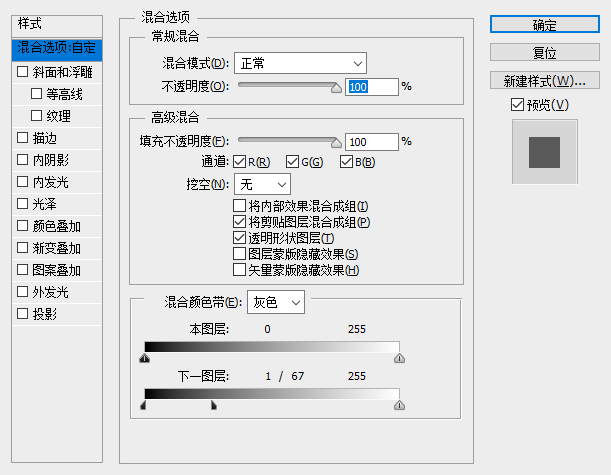Viewport: 611px width, 475px height.
Task: Enable 纹理 checkbox
Action: pyautogui.click(x=36, y=116)
